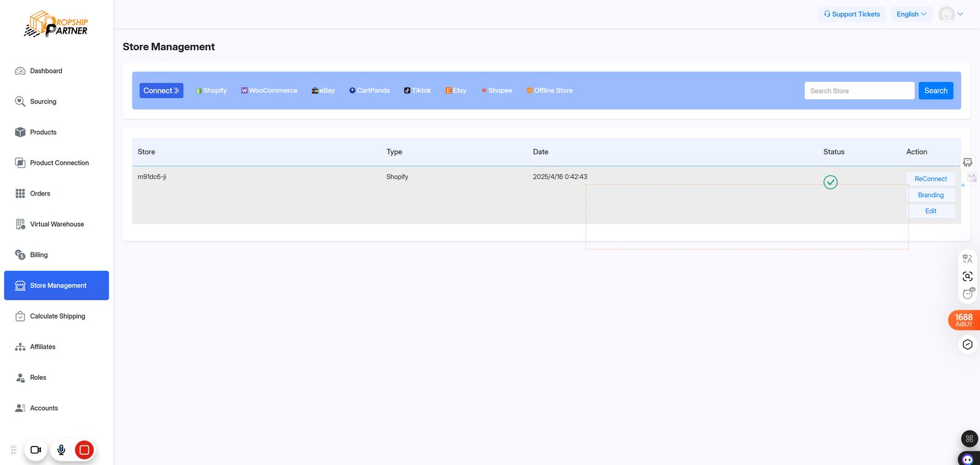980x465 pixels.
Task: Click the translate floating icon
Action: (x=968, y=259)
